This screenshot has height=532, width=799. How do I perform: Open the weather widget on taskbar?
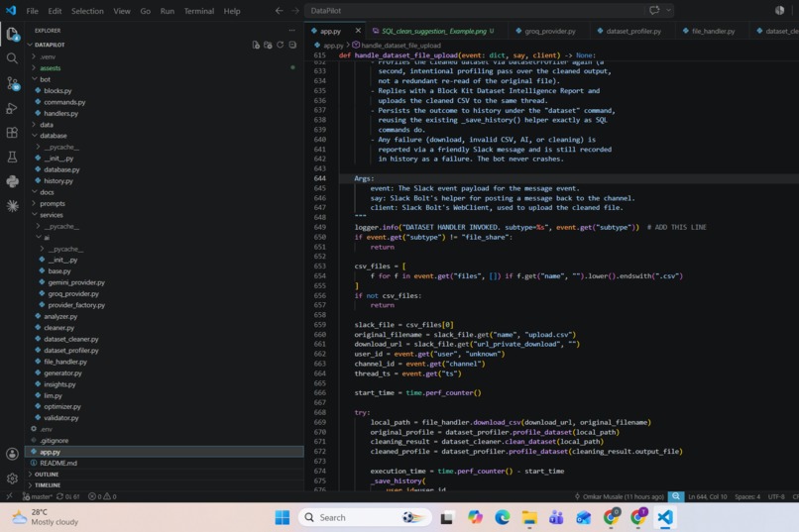(45, 517)
